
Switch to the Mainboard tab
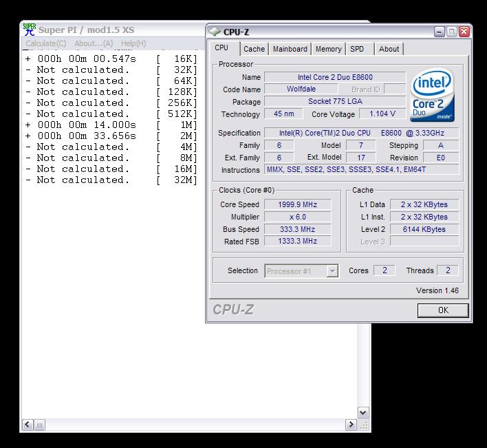(x=290, y=49)
